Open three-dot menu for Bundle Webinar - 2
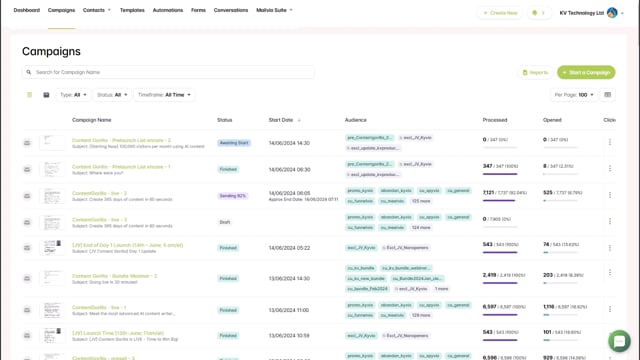Screen dimensions: 640x360 click(610, 272)
